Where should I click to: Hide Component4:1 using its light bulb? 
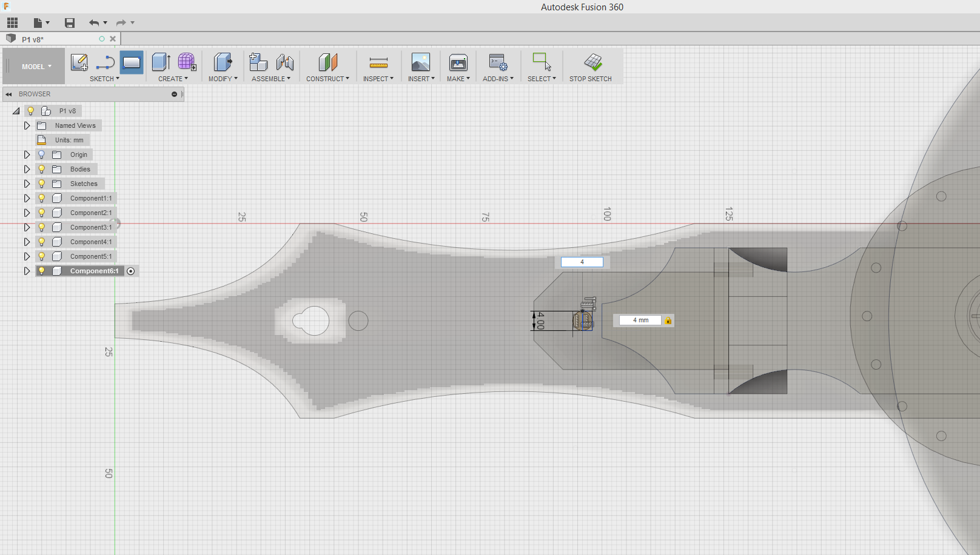tap(41, 242)
